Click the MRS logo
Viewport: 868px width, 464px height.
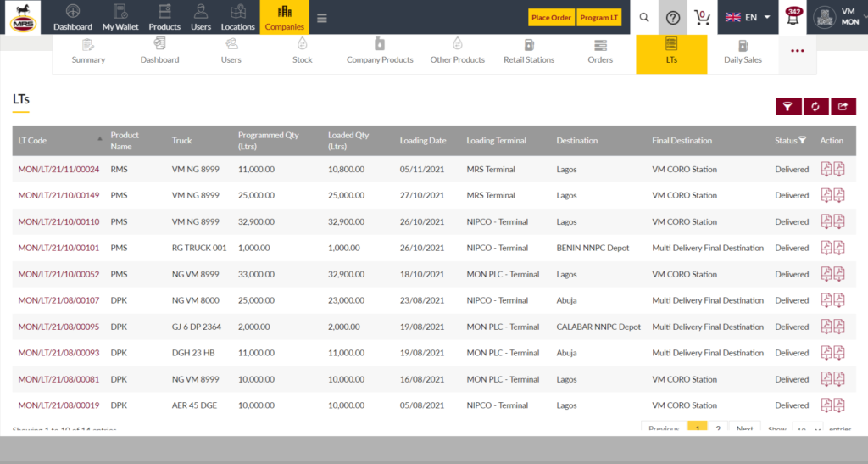point(23,18)
